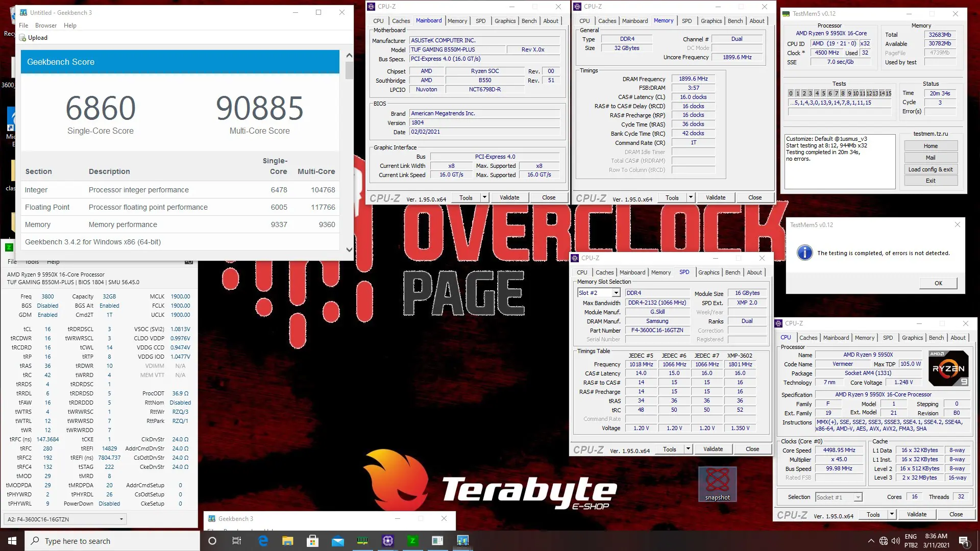Open the Action Center notifications icon
This screenshot has width=980, height=551.
tap(964, 541)
